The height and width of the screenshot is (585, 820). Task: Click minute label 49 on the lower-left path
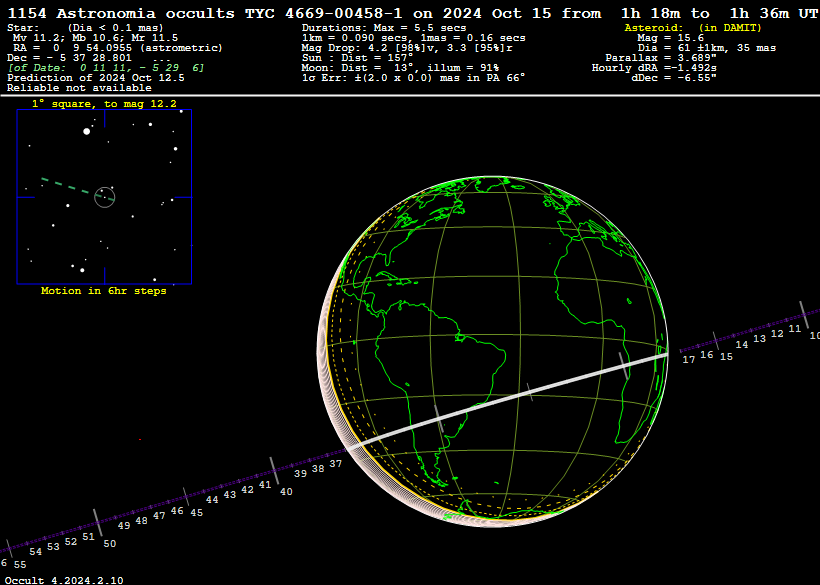pos(124,526)
